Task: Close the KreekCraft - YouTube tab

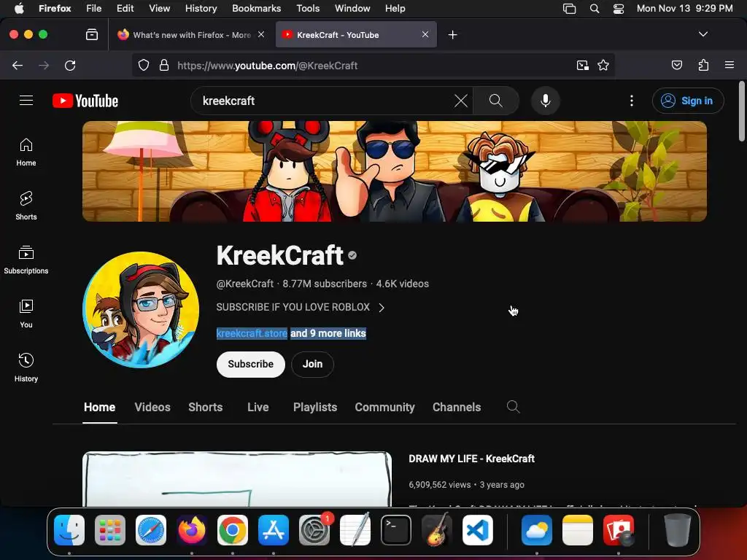Action: pyautogui.click(x=425, y=34)
